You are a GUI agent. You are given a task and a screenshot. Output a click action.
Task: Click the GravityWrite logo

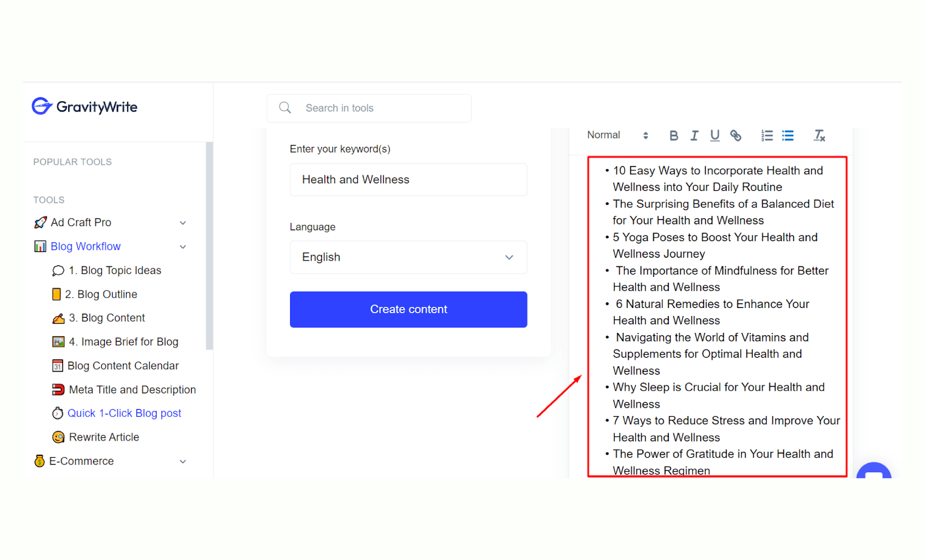pyautogui.click(x=84, y=106)
